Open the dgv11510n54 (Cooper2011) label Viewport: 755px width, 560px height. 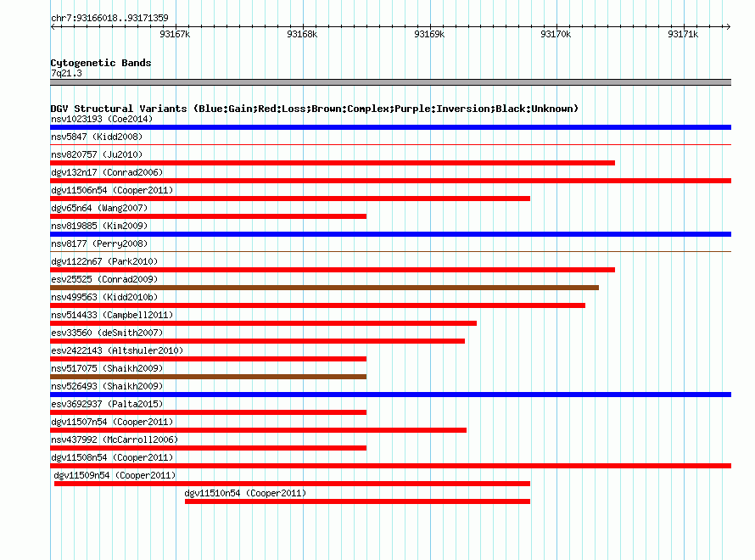coord(245,493)
